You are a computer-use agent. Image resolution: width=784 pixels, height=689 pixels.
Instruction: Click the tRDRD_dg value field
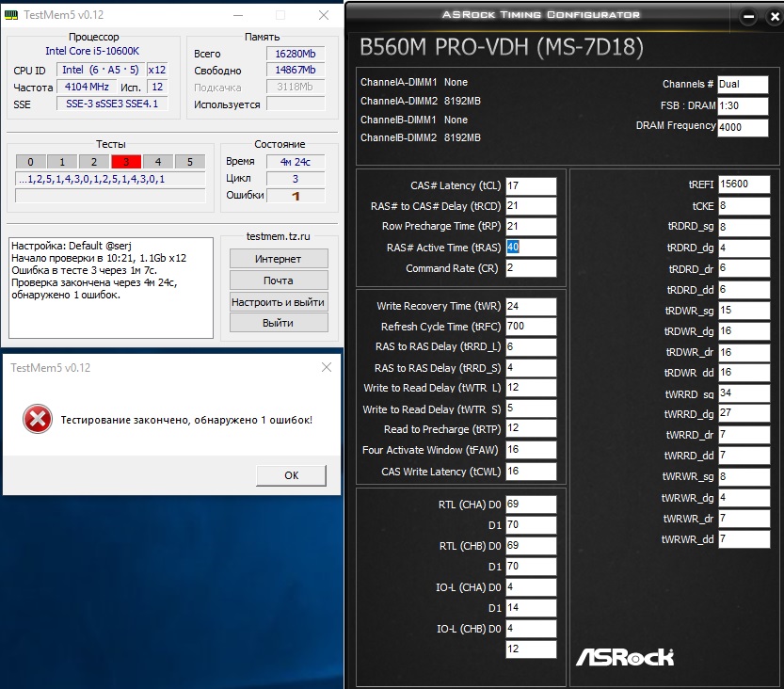[x=744, y=248]
